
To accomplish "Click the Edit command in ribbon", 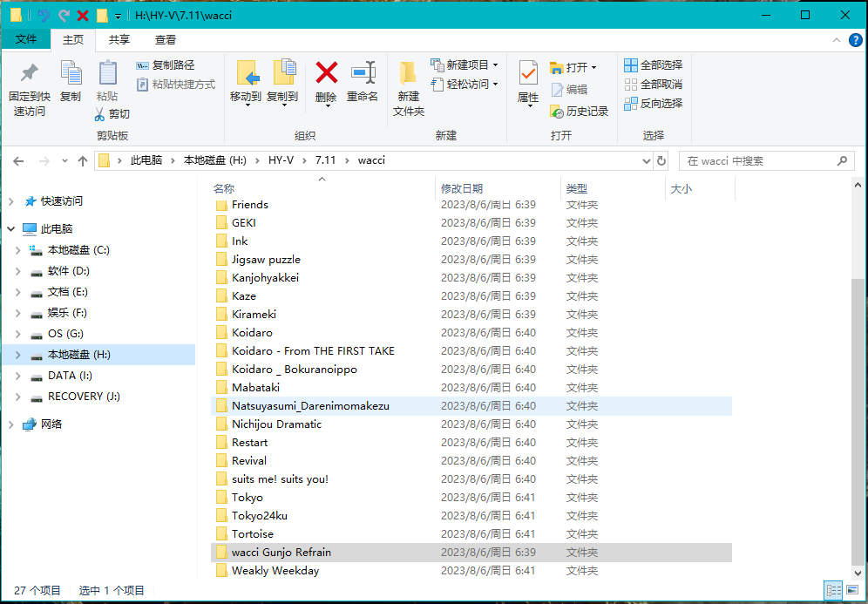I will click(569, 89).
